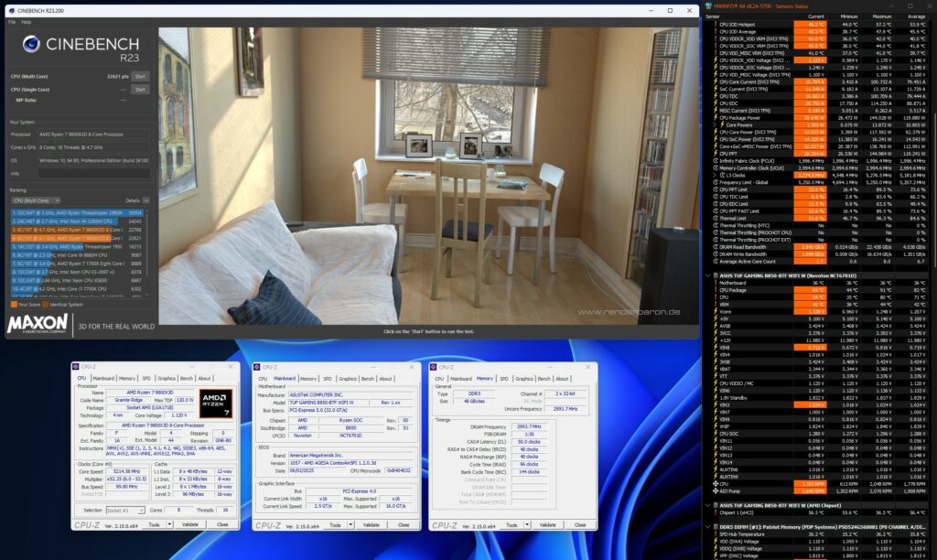Screen dimensions: 937x560
Task: Collapse the DDR5 DIMM Patriot Memory group
Action: [708, 526]
